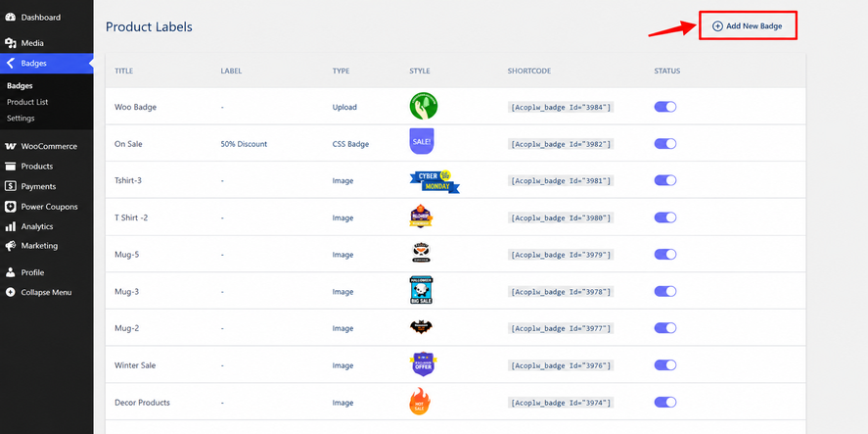868x434 pixels.
Task: Click the Decor Products hot sale flame badge
Action: [420, 402]
